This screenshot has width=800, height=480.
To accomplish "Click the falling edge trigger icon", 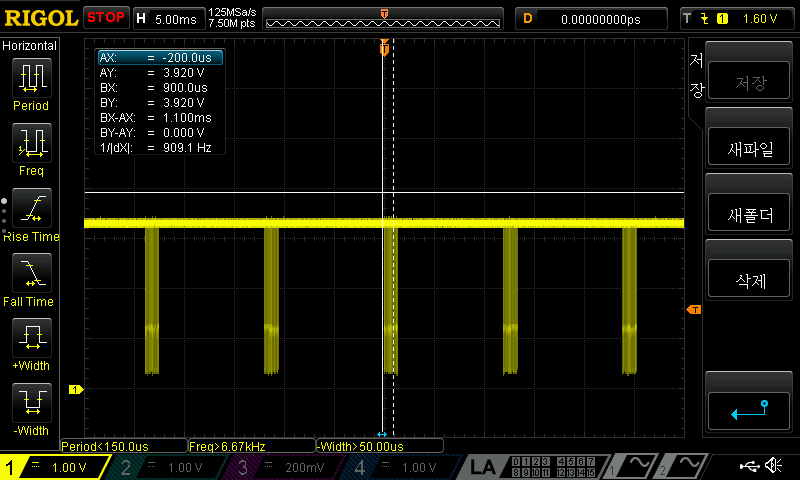I will (x=705, y=19).
